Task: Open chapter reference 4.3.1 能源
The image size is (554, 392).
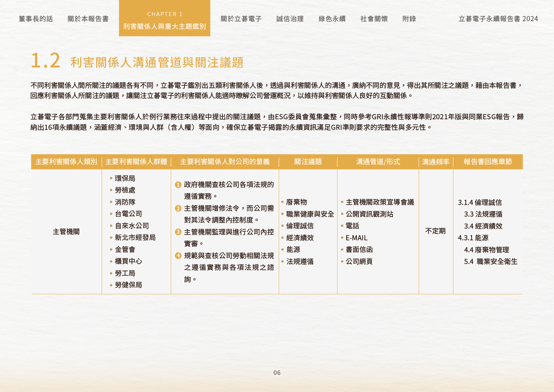Action: (473, 238)
